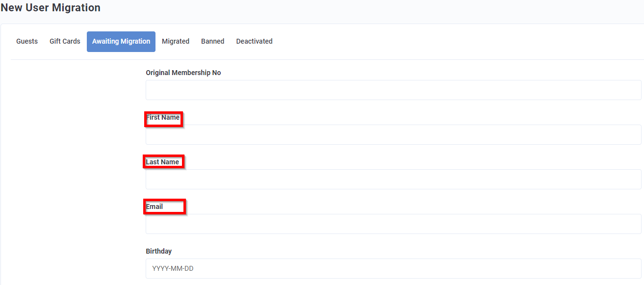The width and height of the screenshot is (644, 285).
Task: Switch to the Migrated tab
Action: [176, 41]
